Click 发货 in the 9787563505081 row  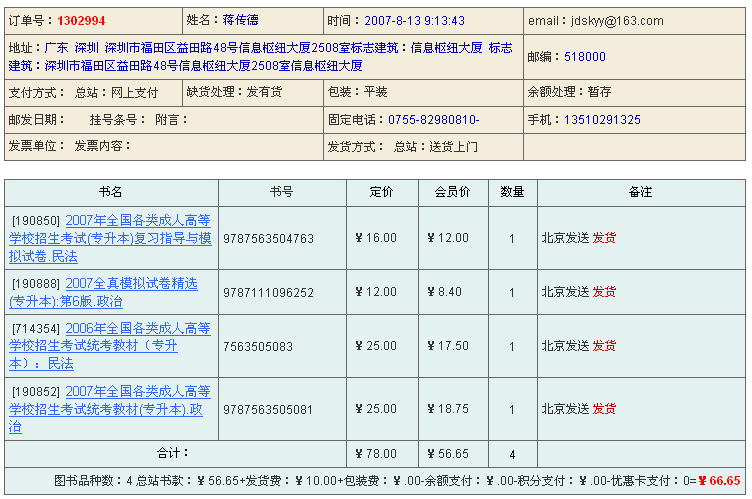coord(604,409)
